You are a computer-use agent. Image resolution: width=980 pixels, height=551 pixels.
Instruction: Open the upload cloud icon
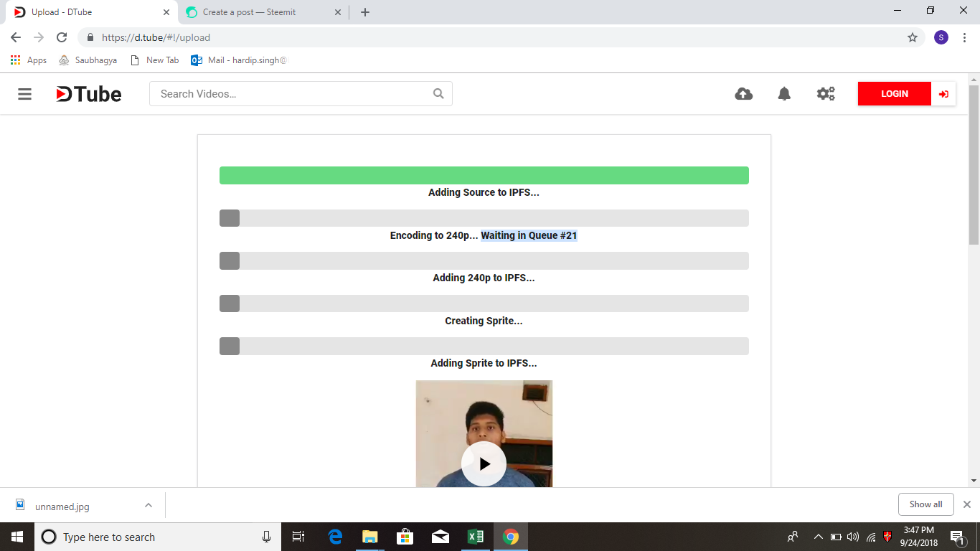click(x=744, y=94)
